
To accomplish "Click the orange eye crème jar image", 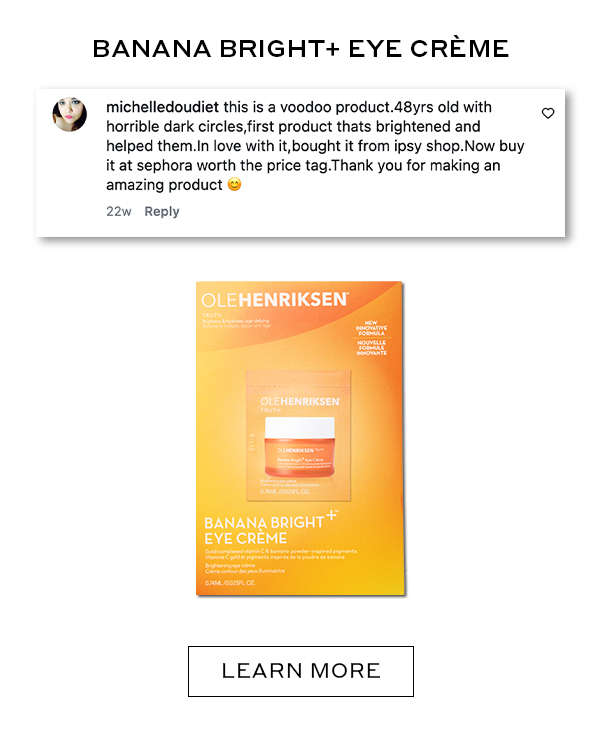I will tap(299, 446).
